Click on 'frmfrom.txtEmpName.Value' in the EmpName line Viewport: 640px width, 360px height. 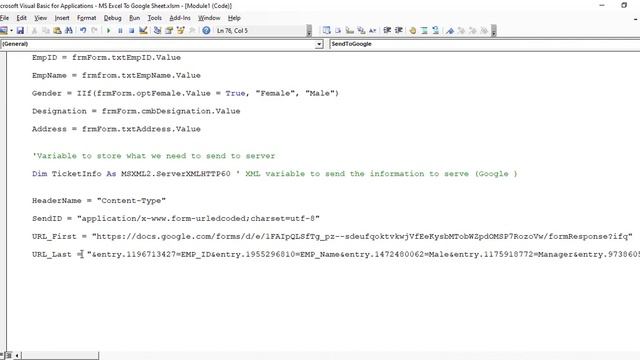pos(141,76)
